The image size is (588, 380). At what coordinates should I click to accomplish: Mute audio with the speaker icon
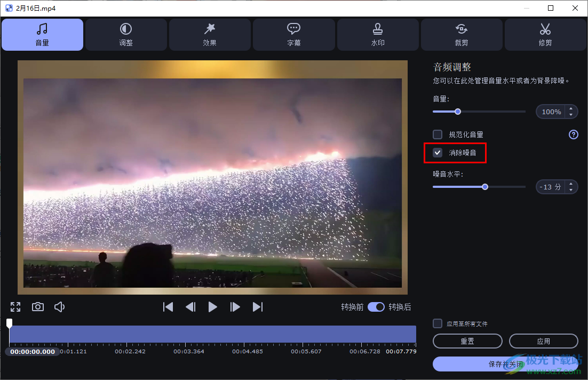click(x=60, y=307)
